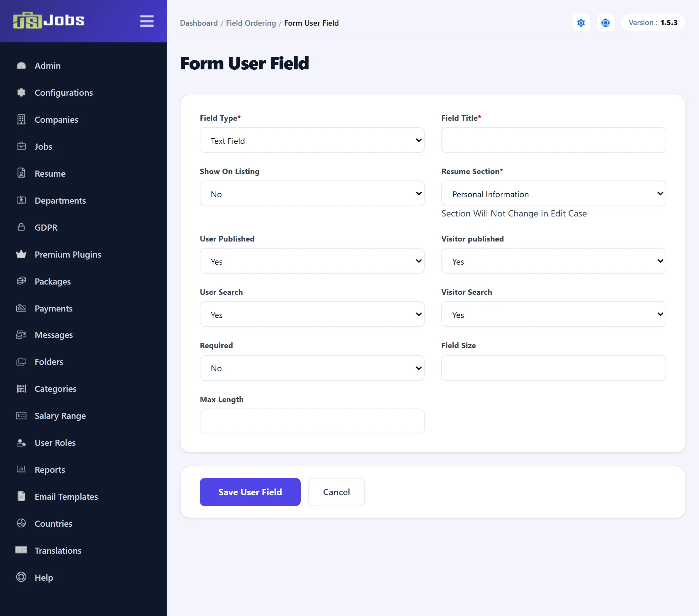
Task: Focus the Field Size input
Action: point(553,368)
